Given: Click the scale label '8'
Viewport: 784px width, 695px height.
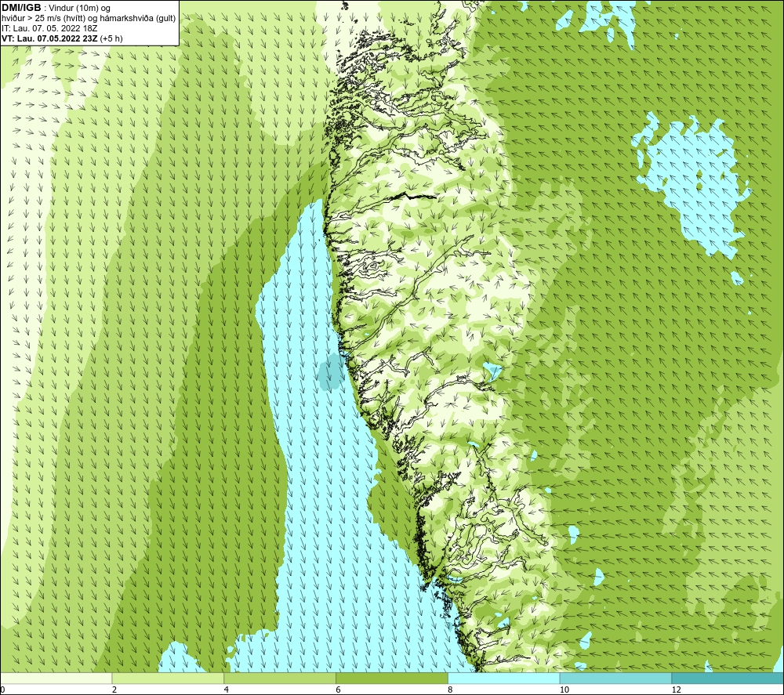Looking at the screenshot, I should click(451, 690).
